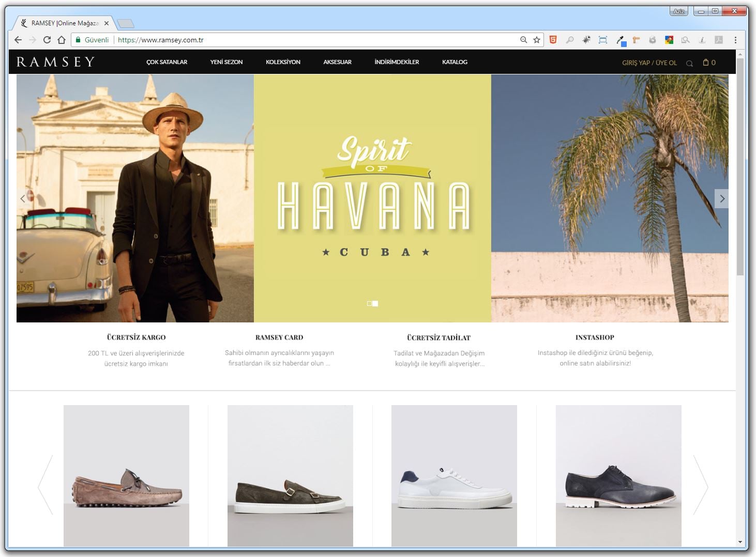The image size is (756, 557).
Task: Click the RAMSEY logo
Action: click(55, 62)
